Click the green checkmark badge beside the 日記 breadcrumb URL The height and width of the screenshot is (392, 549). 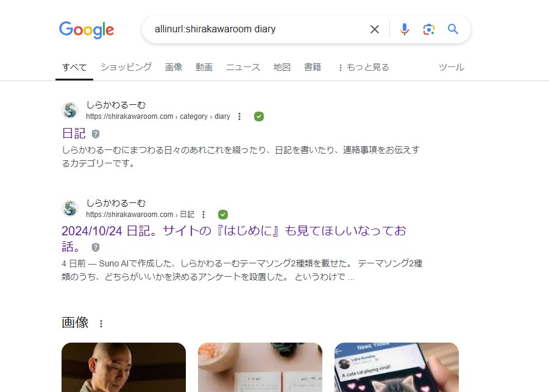coord(222,215)
